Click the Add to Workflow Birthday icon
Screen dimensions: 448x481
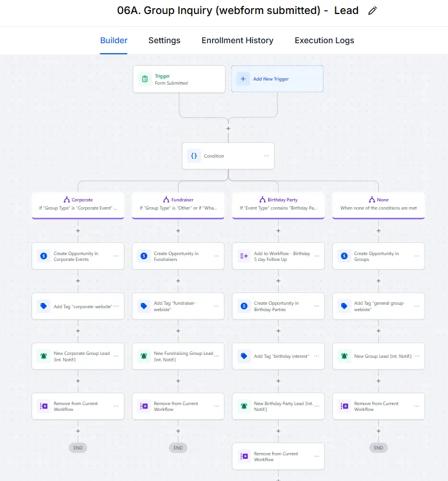click(244, 256)
